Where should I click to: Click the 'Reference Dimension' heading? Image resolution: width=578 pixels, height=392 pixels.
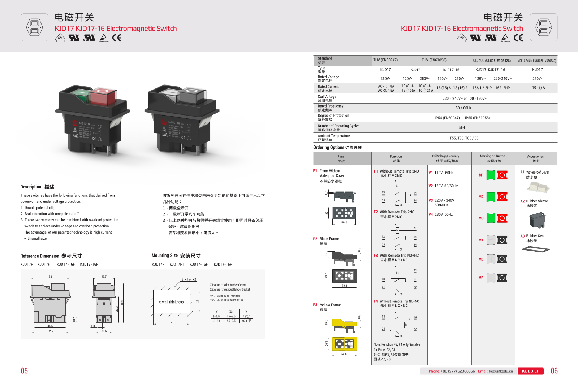pos(51,256)
